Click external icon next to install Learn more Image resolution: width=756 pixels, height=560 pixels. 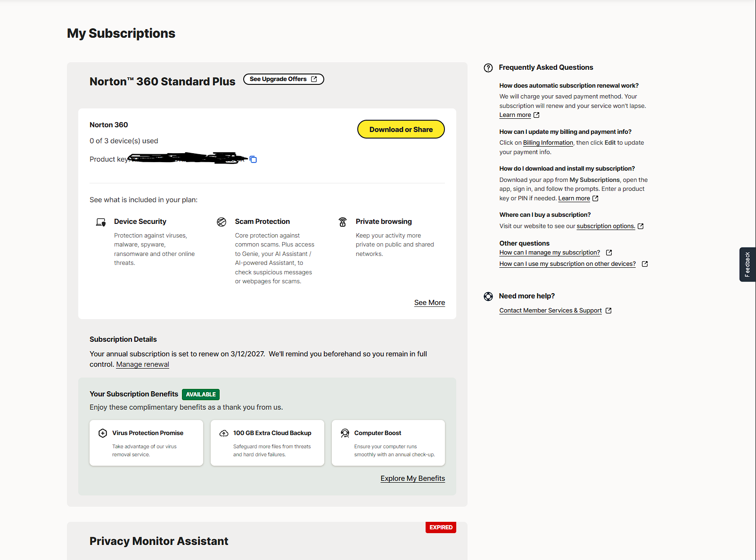point(595,198)
